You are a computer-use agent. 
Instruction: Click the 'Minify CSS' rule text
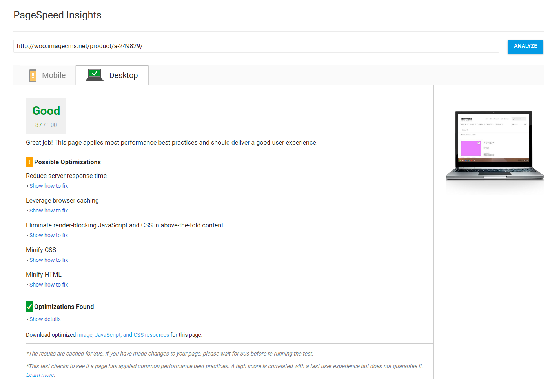tap(41, 250)
